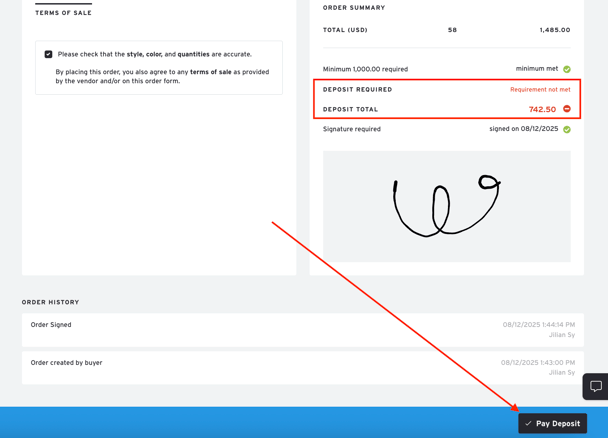Click the green signature signed checkmark icon
Viewport: 608px width, 438px height.
pos(567,129)
